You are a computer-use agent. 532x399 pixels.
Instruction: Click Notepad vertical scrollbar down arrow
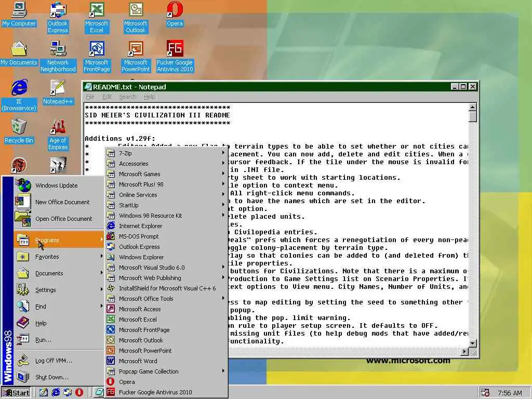473,343
